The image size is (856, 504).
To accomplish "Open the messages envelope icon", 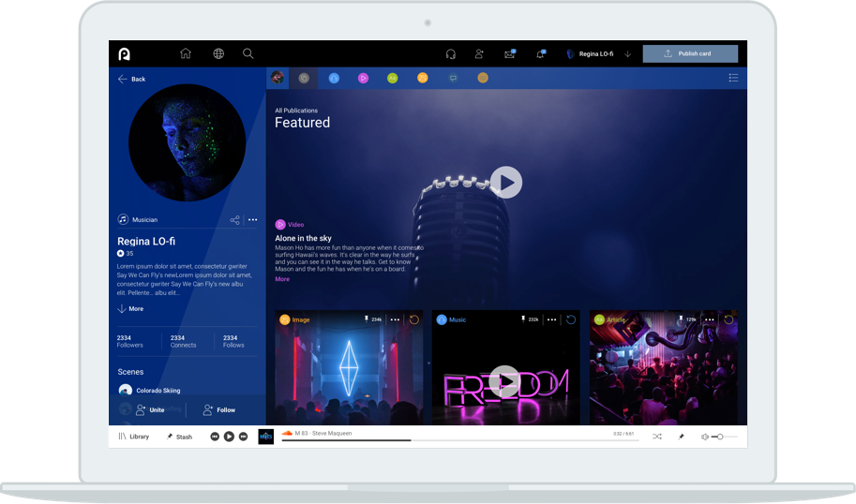I will (x=510, y=54).
